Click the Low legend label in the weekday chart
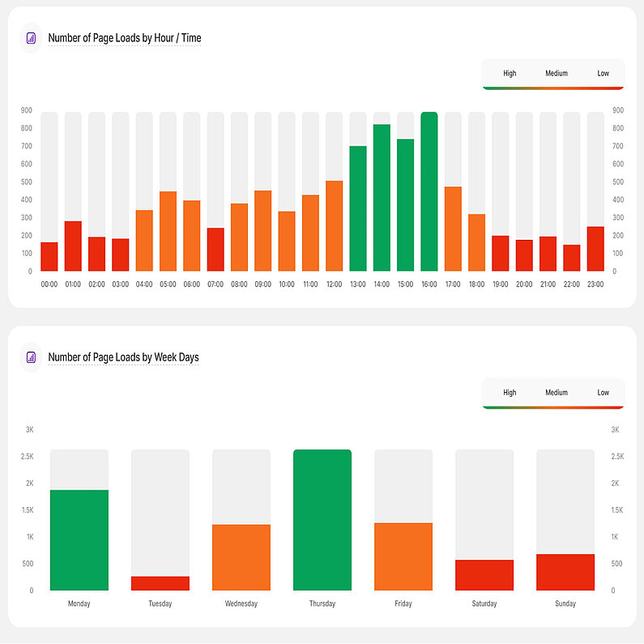Screen dimensions: 644x644 pyautogui.click(x=603, y=393)
